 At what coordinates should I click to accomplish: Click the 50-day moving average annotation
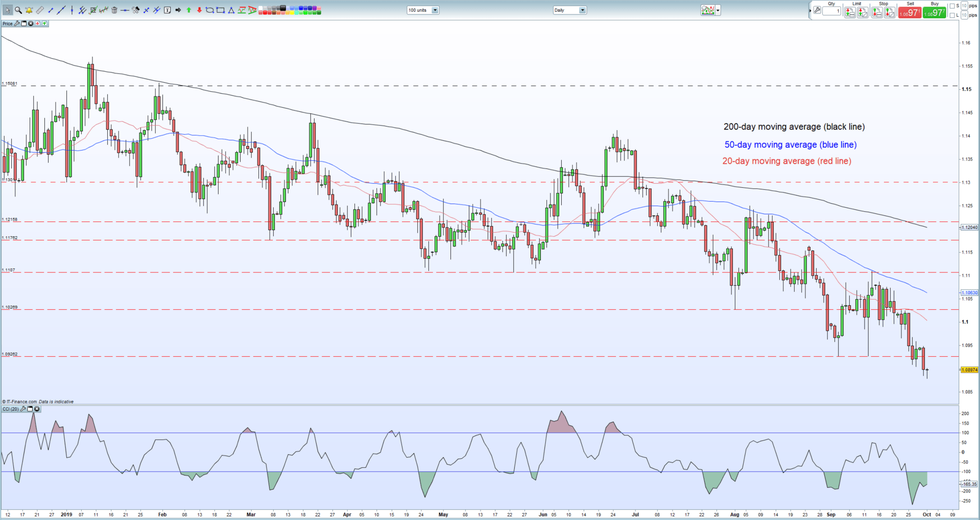791,144
